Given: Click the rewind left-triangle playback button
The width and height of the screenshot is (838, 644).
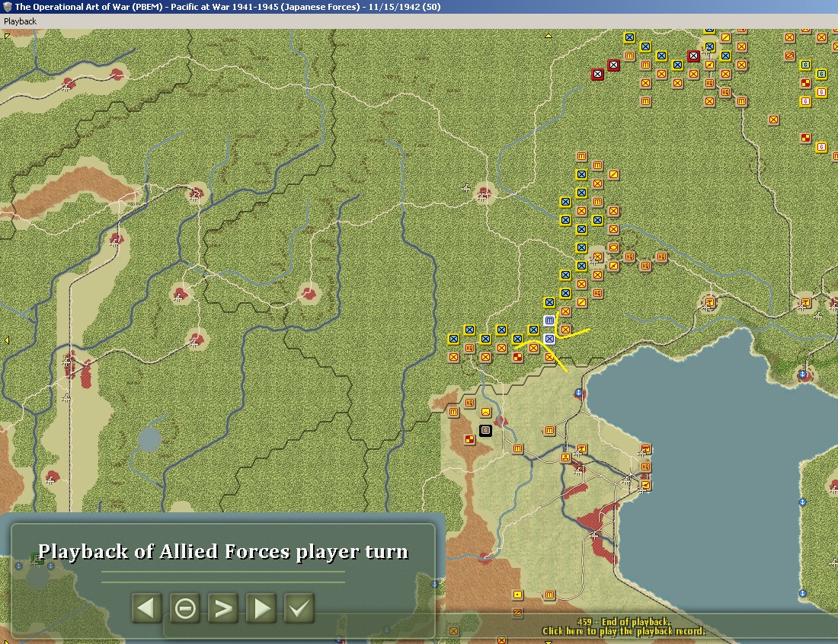Looking at the screenshot, I should (x=146, y=607).
